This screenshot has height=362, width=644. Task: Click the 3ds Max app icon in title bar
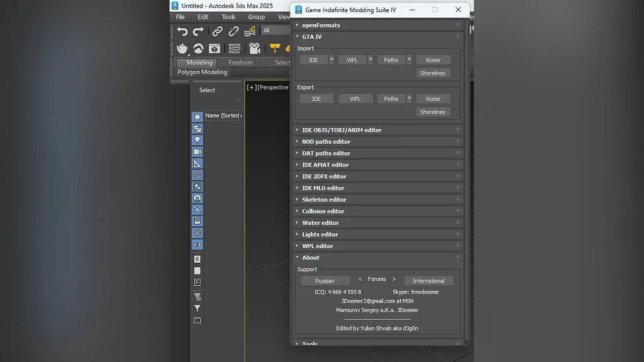pyautogui.click(x=175, y=5)
